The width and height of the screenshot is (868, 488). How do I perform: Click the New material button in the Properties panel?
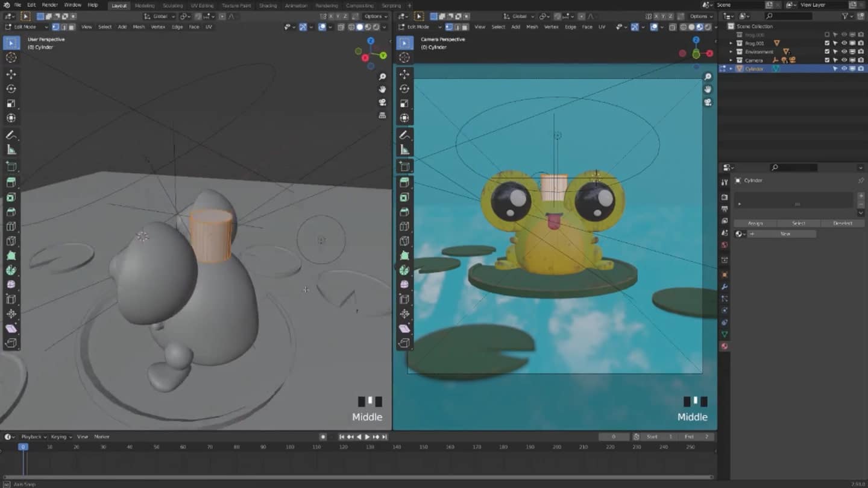787,233
